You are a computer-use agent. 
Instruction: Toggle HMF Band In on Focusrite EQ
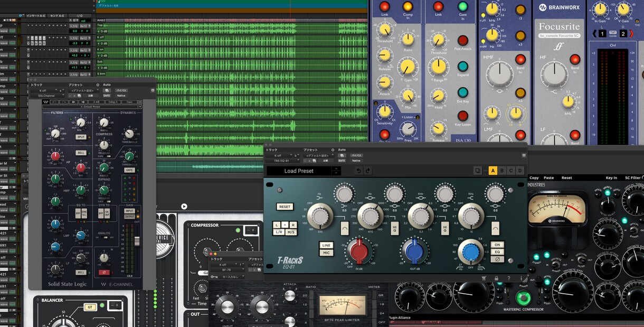[520, 60]
